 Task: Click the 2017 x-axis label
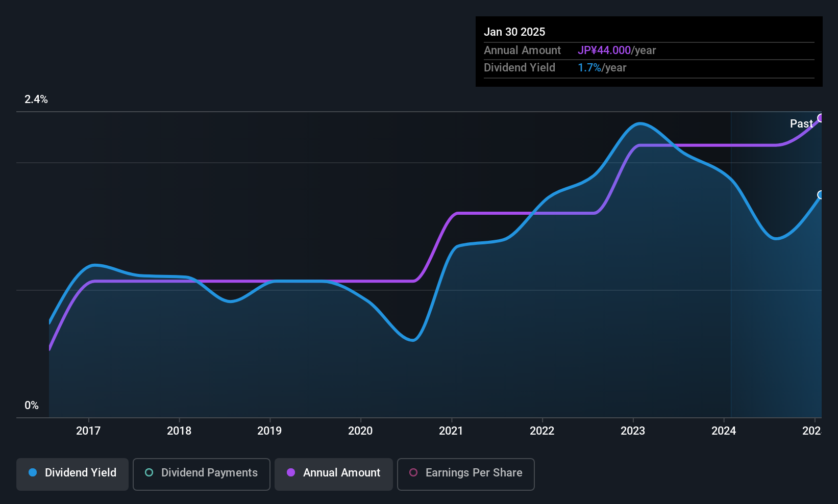tap(88, 431)
